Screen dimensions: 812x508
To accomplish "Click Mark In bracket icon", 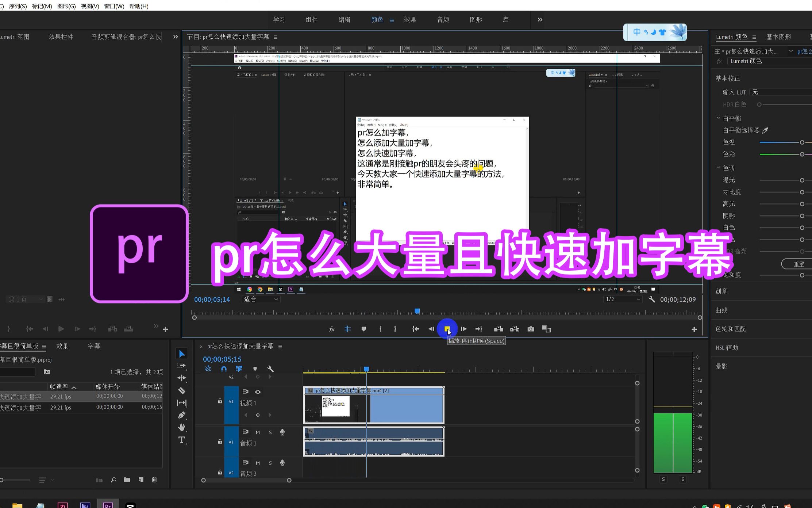I will click(x=381, y=329).
